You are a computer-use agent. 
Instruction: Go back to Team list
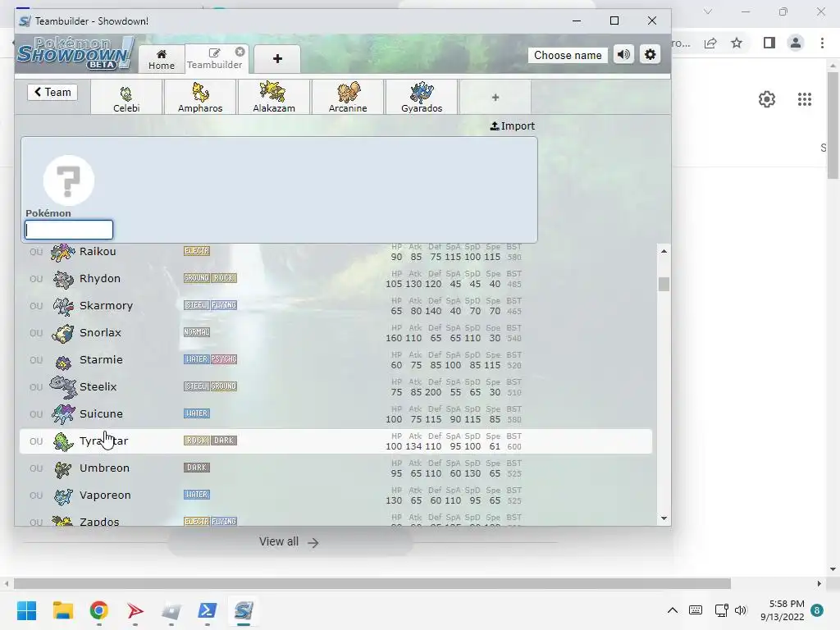pyautogui.click(x=52, y=92)
